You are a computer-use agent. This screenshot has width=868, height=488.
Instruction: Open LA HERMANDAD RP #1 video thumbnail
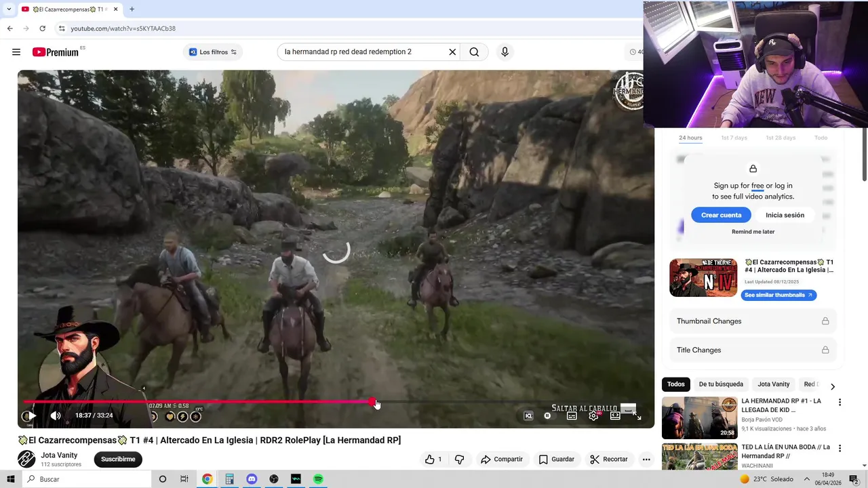click(x=699, y=418)
